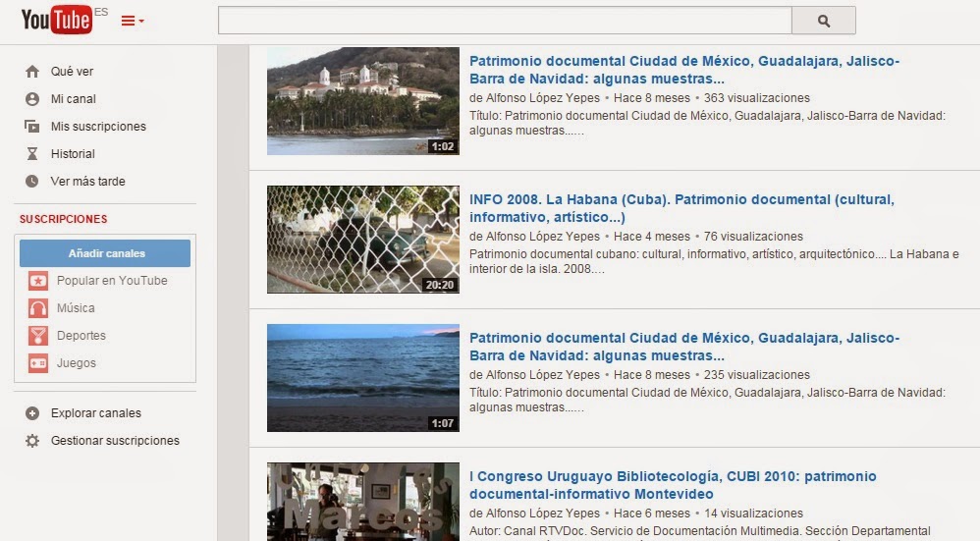Open Explorar canales
980x541 pixels.
click(x=95, y=413)
